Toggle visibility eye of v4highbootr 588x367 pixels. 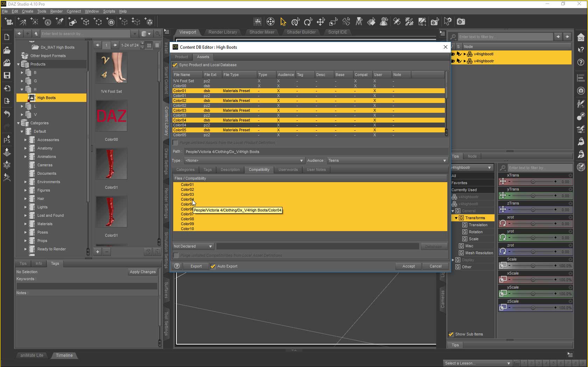point(453,61)
